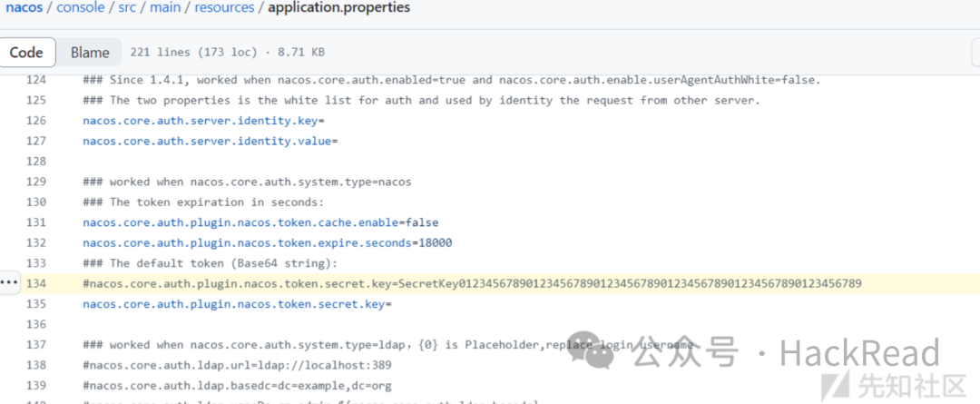Image resolution: width=980 pixels, height=404 pixels.
Task: Click the application.properties file name
Action: pyautogui.click(x=339, y=7)
